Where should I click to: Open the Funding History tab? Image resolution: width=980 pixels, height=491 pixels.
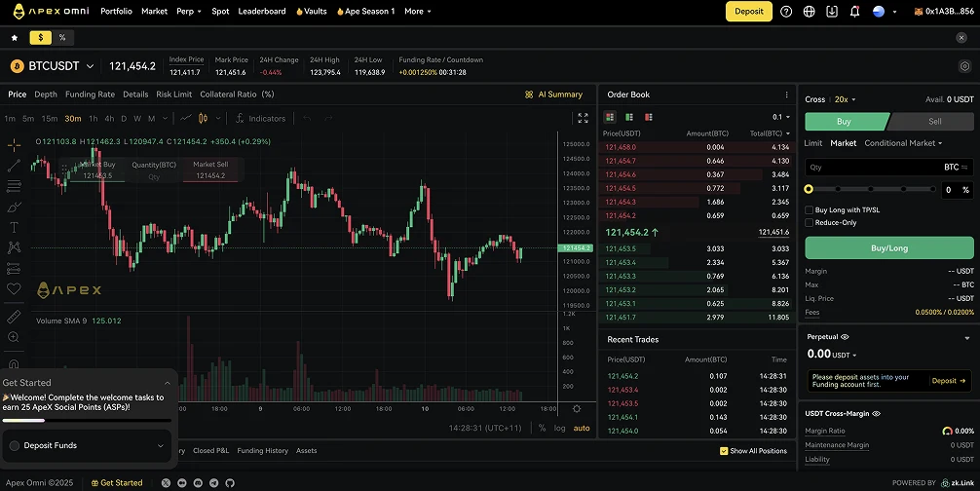point(262,450)
